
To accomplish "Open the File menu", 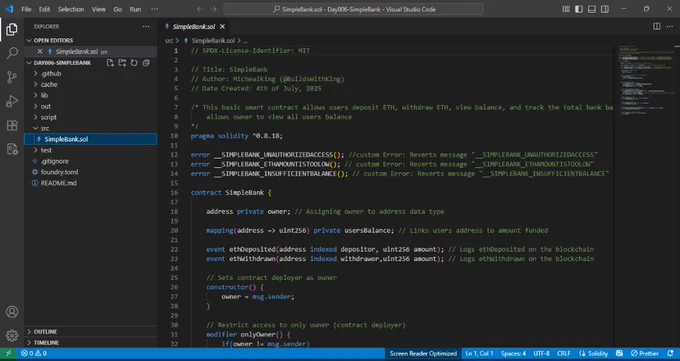I will click(26, 9).
